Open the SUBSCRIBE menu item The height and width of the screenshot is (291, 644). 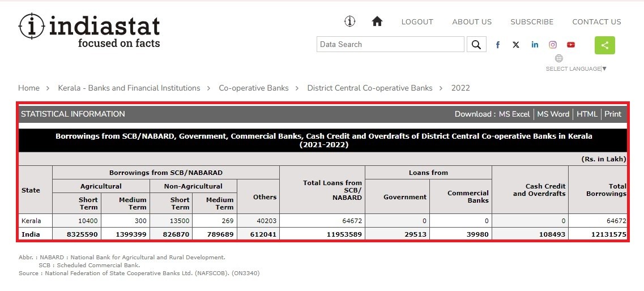point(531,22)
